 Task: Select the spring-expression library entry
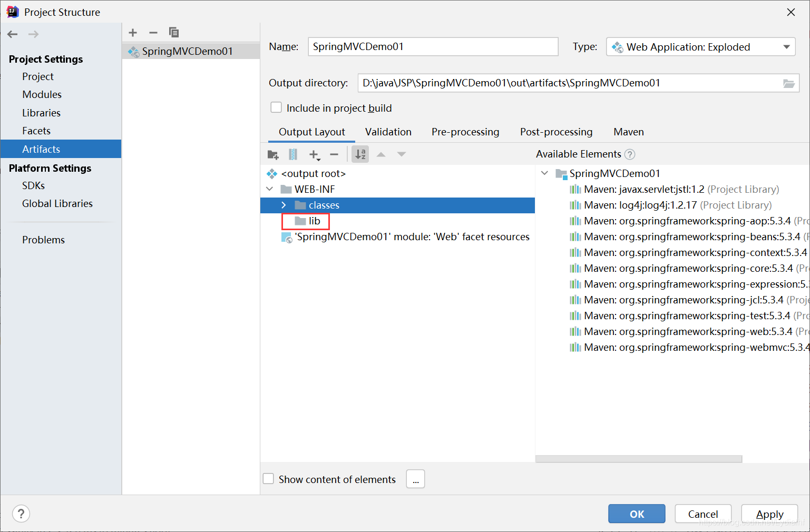pos(689,284)
